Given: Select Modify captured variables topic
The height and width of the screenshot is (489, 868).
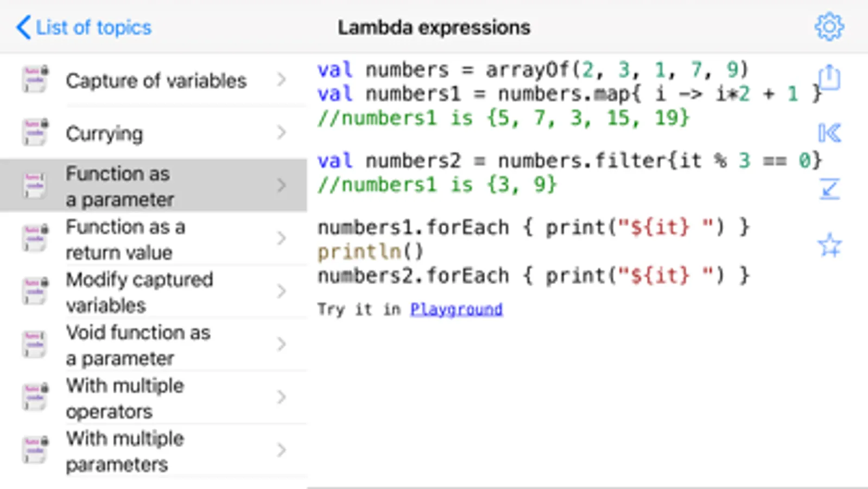Looking at the screenshot, I should (140, 292).
